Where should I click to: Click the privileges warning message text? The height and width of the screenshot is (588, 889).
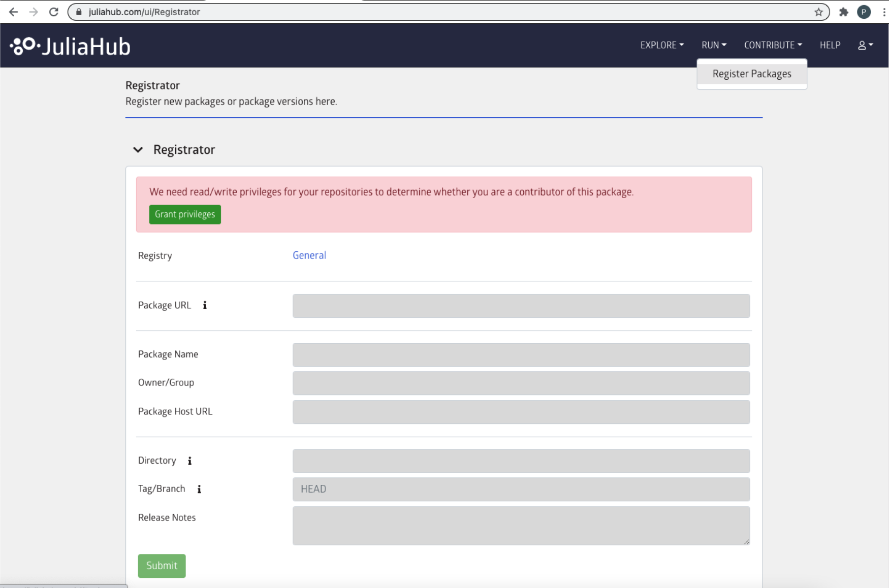(391, 192)
